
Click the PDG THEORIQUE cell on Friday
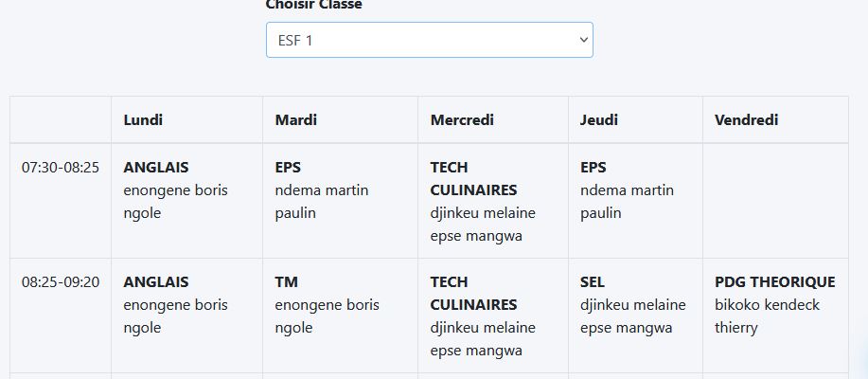pos(775,316)
